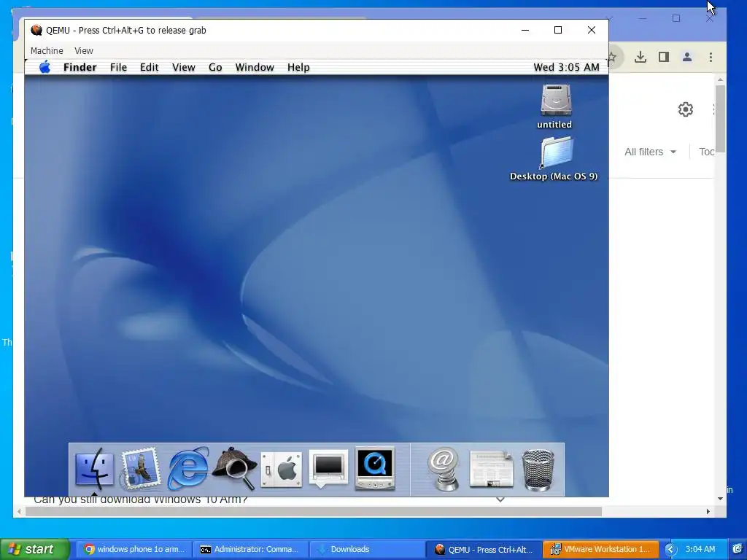Launch Sherlock detective hat icon
This screenshot has width=747, height=560.
tap(234, 469)
